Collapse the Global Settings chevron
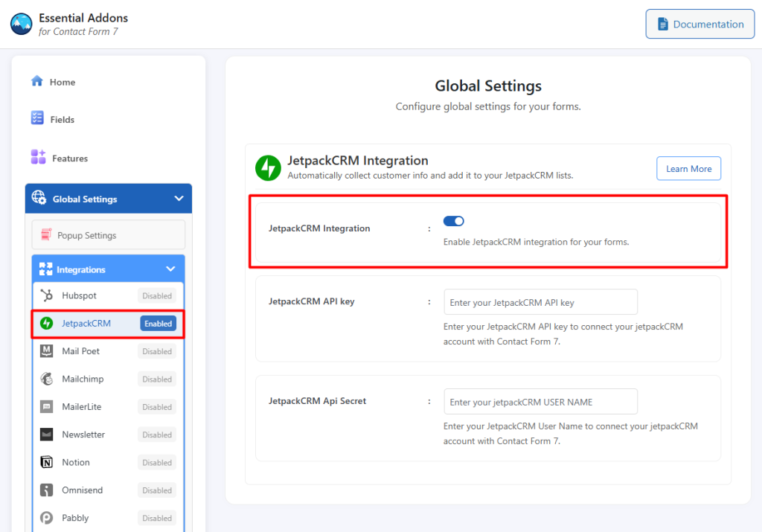This screenshot has height=532, width=762. coord(179,198)
